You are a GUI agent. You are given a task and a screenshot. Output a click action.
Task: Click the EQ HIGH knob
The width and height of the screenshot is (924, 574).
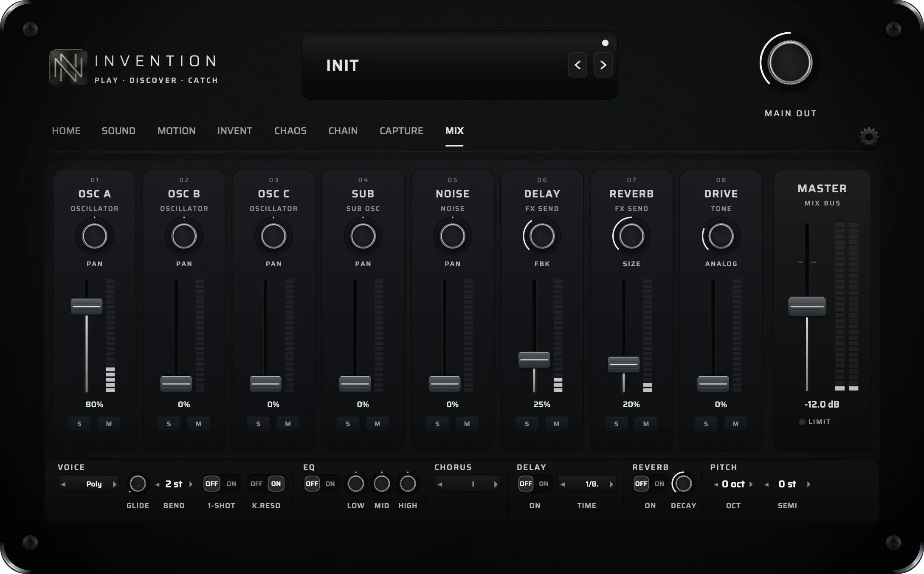click(x=408, y=484)
